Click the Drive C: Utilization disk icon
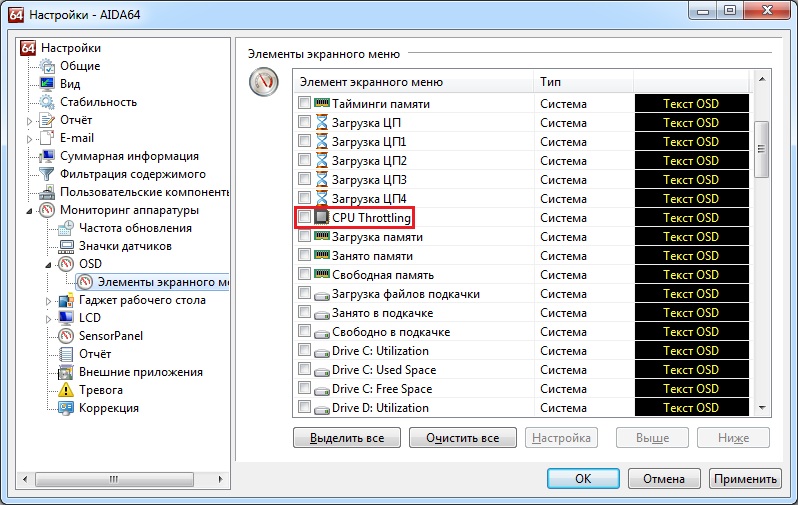 tap(322, 351)
